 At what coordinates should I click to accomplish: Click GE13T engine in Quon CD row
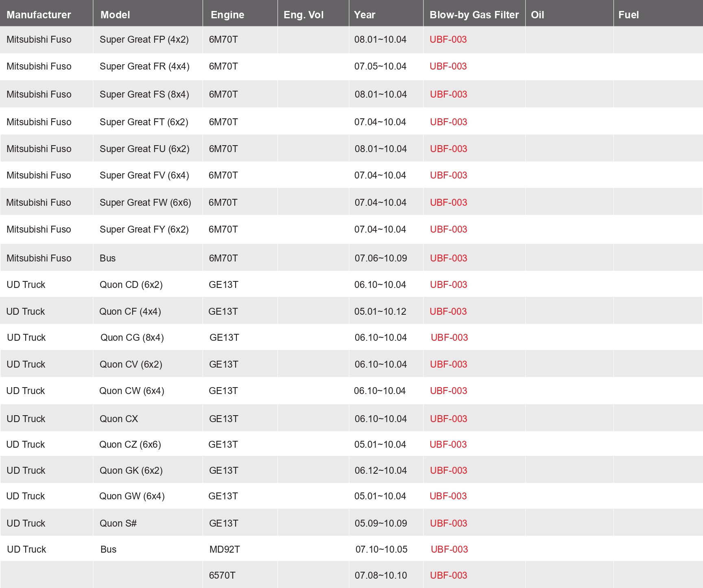click(223, 285)
